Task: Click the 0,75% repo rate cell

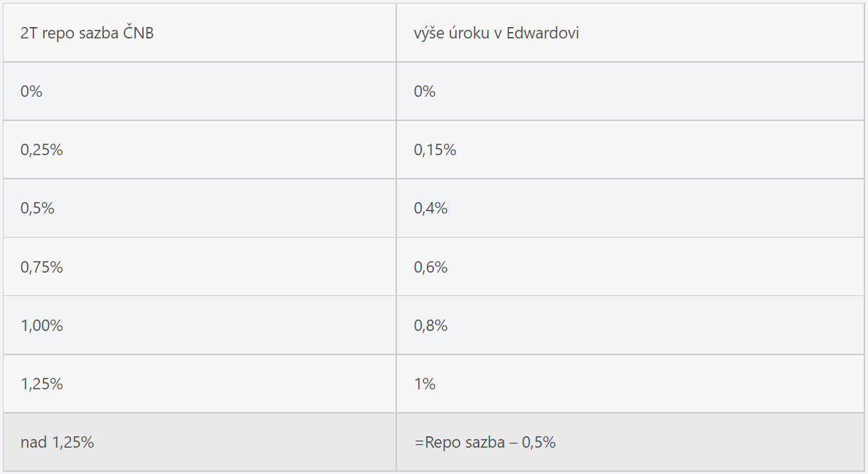Action: click(200, 267)
